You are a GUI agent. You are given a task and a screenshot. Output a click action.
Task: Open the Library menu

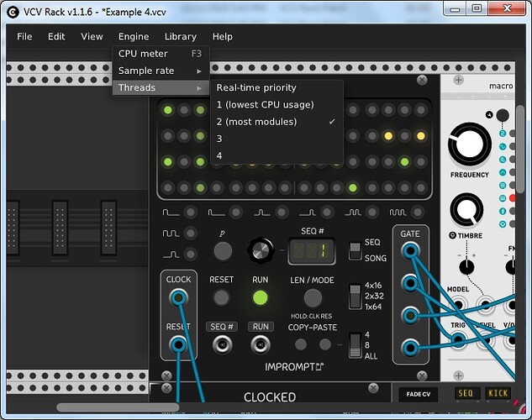tap(181, 37)
